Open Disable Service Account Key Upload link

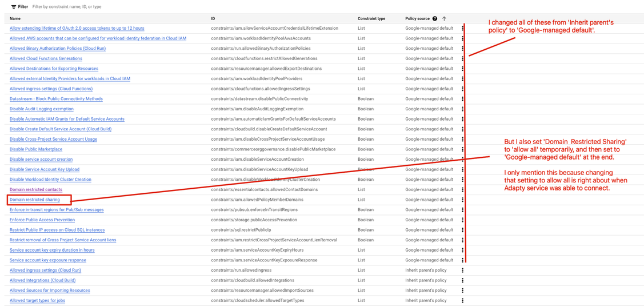coord(45,169)
